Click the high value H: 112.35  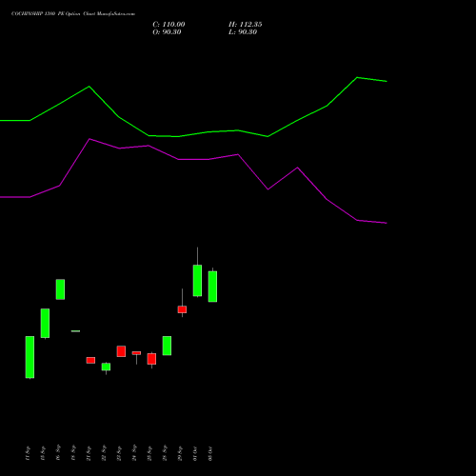pos(245,25)
